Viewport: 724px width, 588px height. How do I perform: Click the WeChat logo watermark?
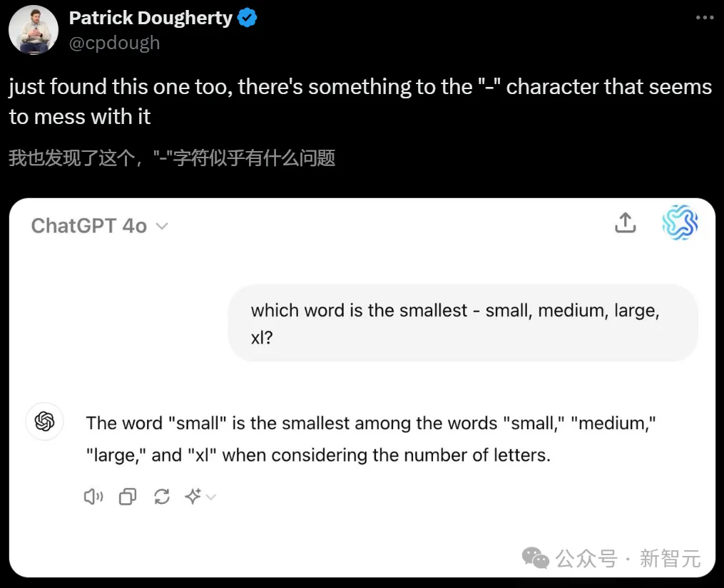tap(536, 558)
